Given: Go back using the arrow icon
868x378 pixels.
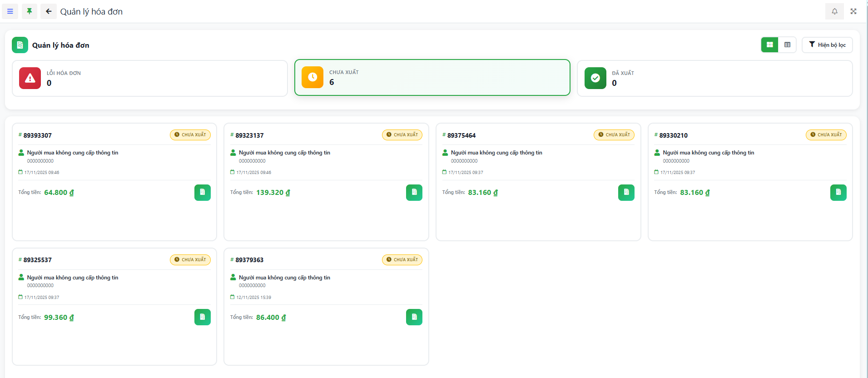Looking at the screenshot, I should pos(49,11).
